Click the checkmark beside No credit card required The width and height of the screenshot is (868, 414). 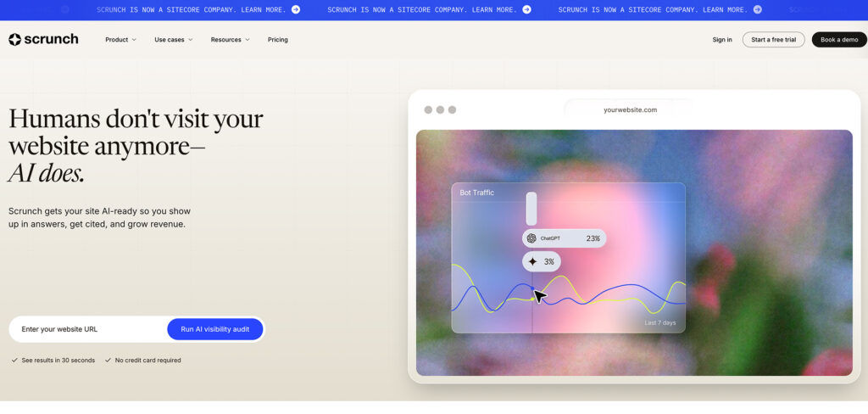pyautogui.click(x=108, y=361)
